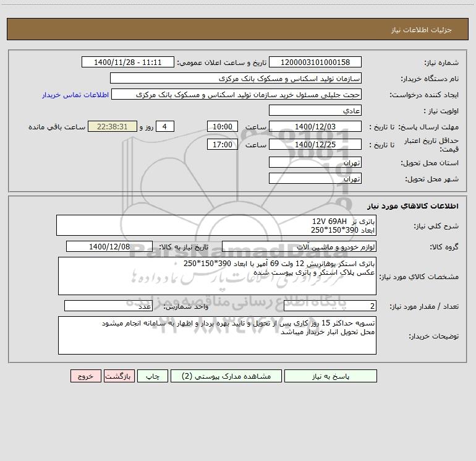
Task: Open مشاهده مدارک پیوستی (2) attachments
Action: [x=226, y=376]
